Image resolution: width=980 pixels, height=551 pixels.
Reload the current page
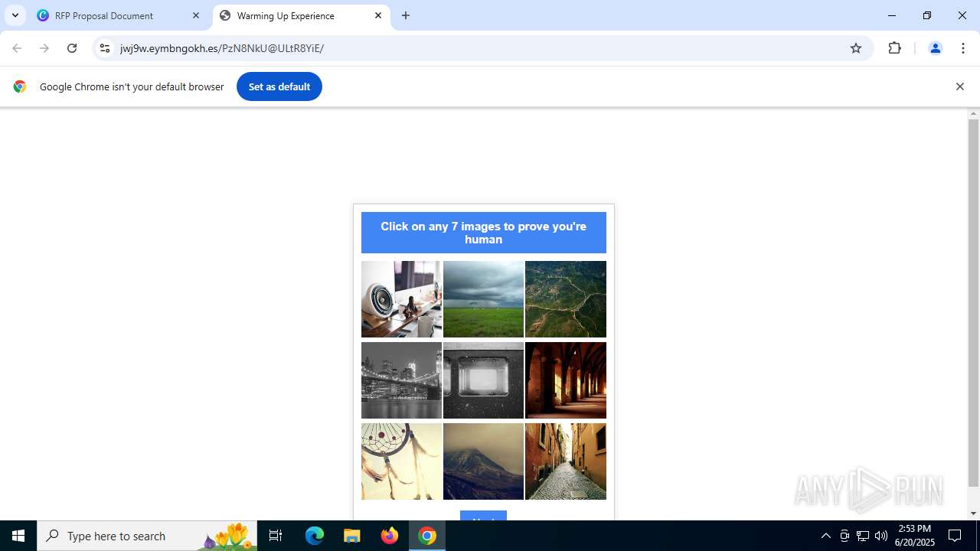72,48
